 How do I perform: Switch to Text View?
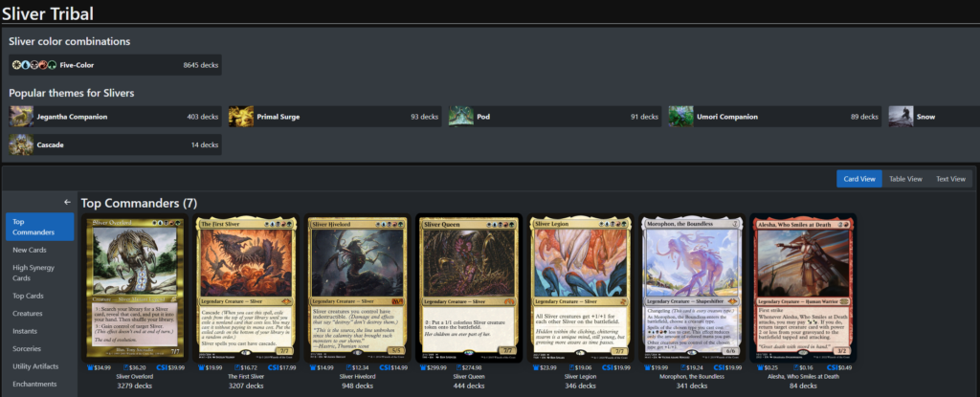pyautogui.click(x=950, y=179)
